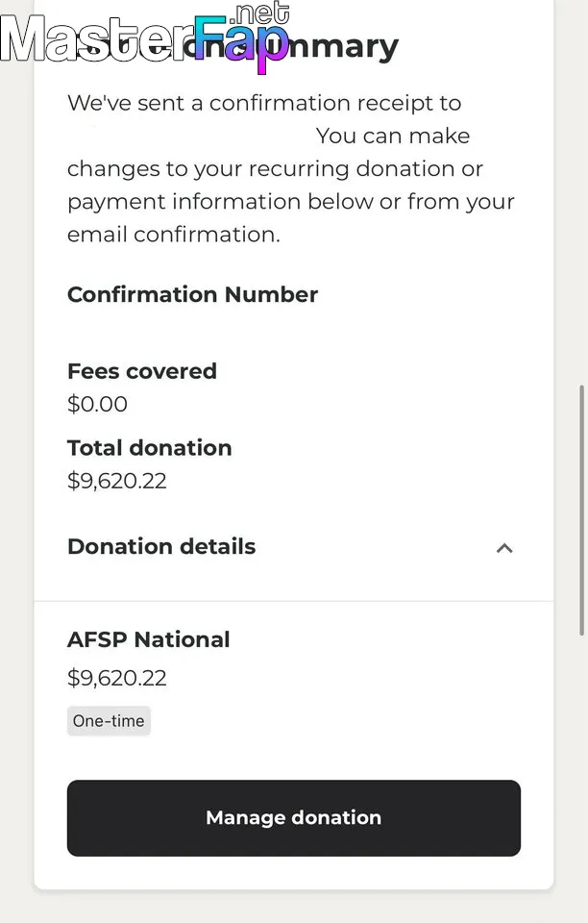Click the Total donation label

click(150, 448)
